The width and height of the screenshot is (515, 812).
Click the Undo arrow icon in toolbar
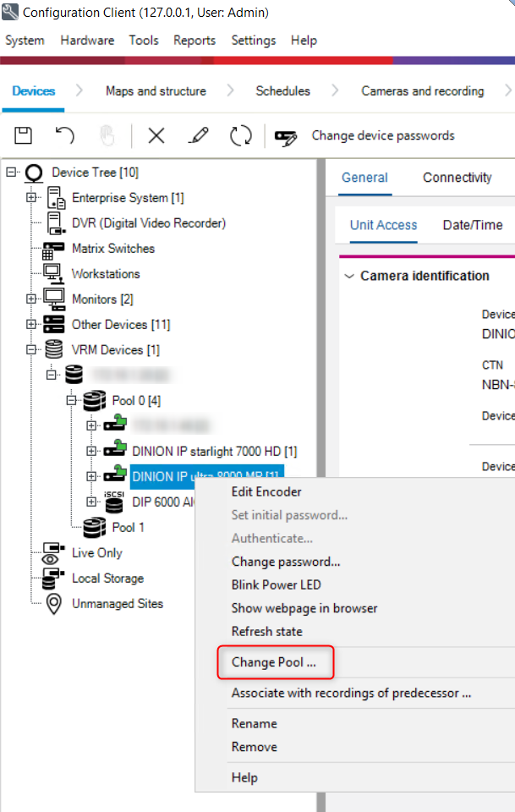click(x=65, y=136)
